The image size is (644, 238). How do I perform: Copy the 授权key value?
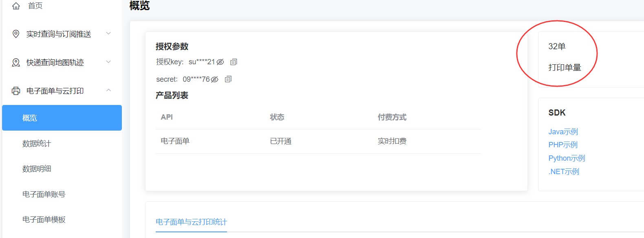pyautogui.click(x=234, y=62)
